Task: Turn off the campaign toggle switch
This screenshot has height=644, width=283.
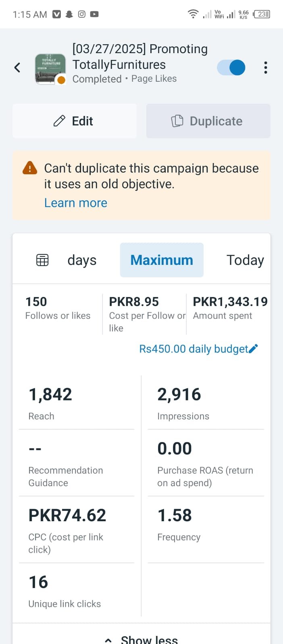Action: (x=231, y=67)
